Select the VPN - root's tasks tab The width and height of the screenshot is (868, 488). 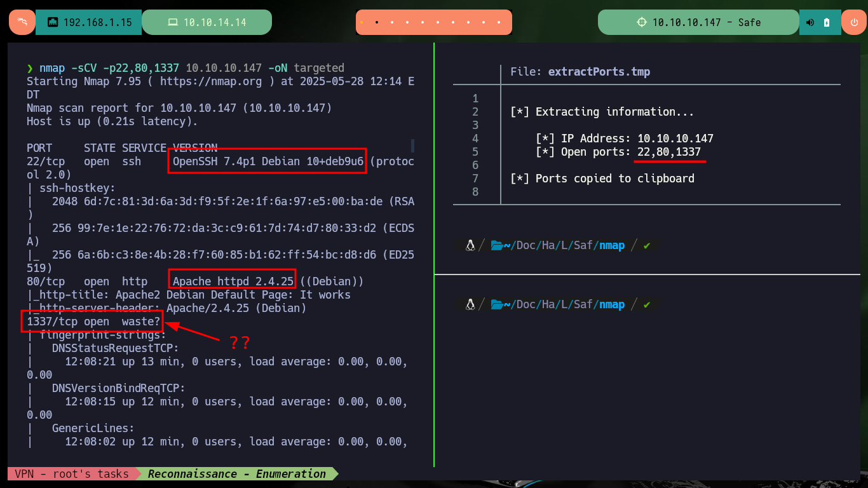click(x=71, y=473)
